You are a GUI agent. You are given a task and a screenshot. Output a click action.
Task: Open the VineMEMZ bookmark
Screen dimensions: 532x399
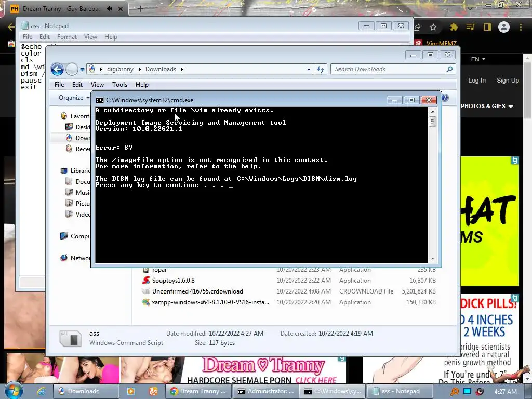coord(436,43)
